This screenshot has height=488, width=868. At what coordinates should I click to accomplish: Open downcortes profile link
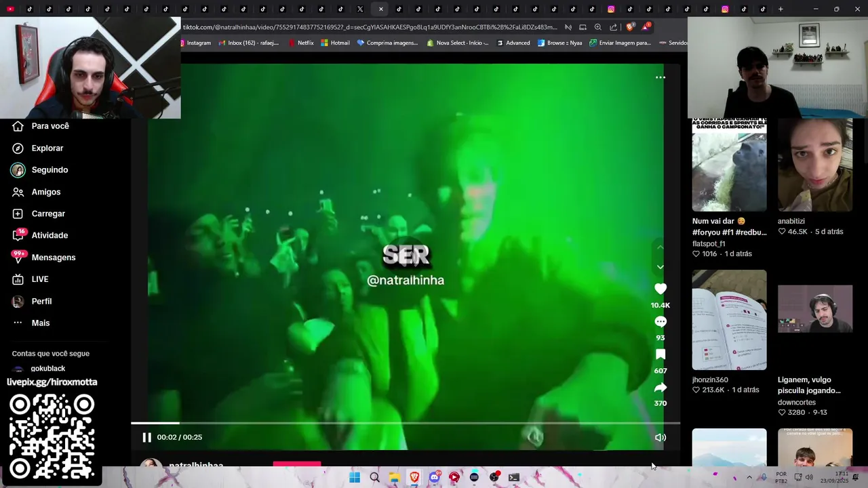(797, 402)
